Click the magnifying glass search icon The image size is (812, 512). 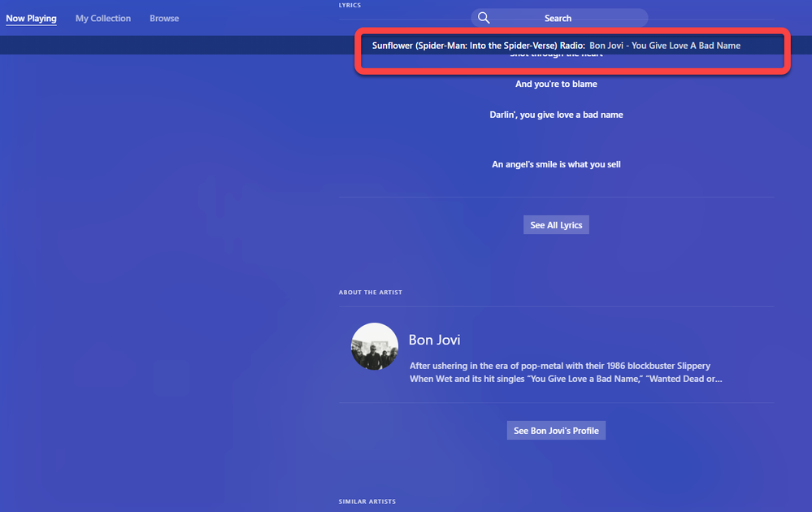[x=484, y=18]
